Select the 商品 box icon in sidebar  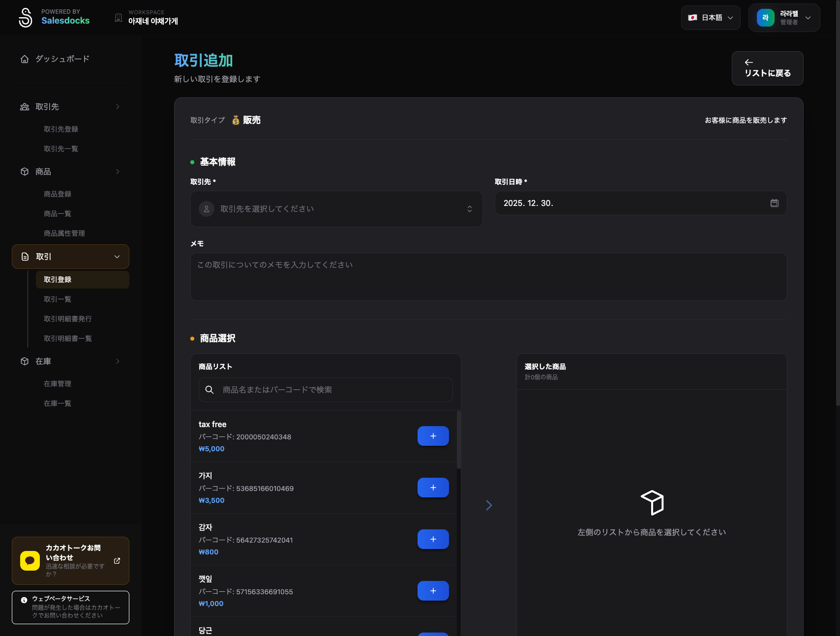coord(25,172)
